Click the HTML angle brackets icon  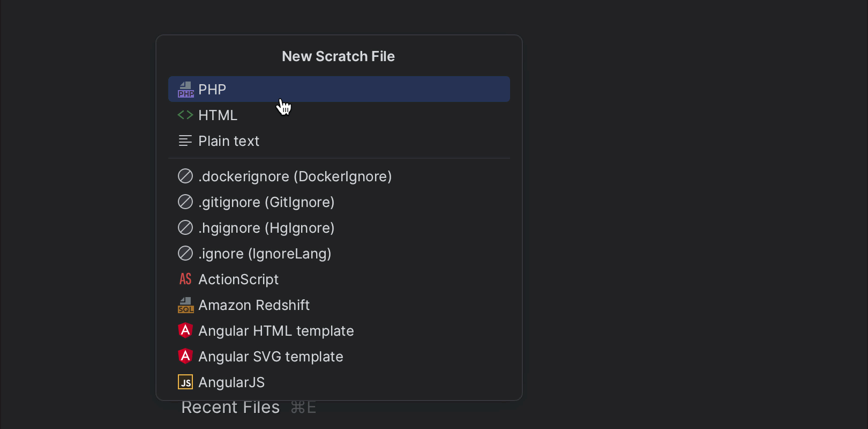[185, 115]
